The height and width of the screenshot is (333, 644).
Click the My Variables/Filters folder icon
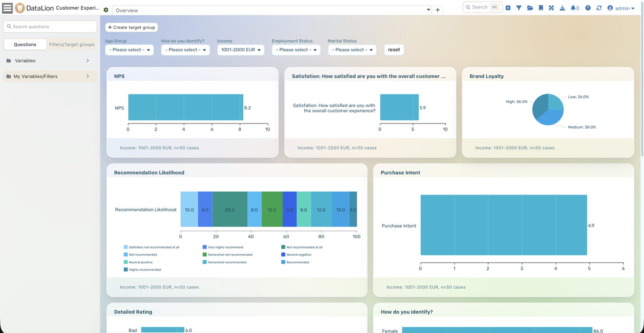(9, 77)
